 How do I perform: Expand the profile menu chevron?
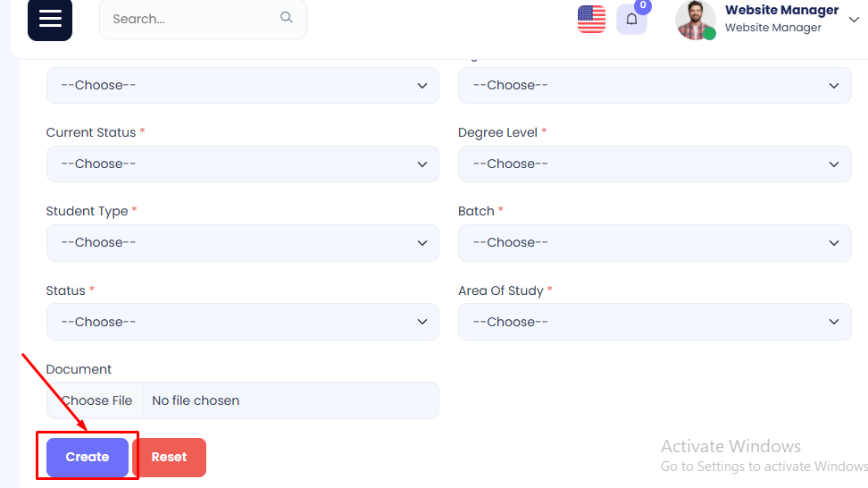(x=854, y=20)
